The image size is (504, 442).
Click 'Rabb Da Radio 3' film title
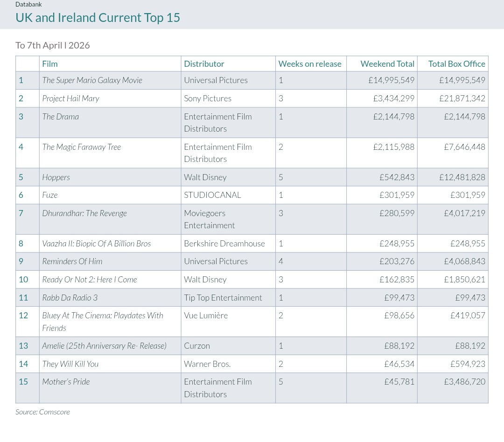click(x=70, y=298)
